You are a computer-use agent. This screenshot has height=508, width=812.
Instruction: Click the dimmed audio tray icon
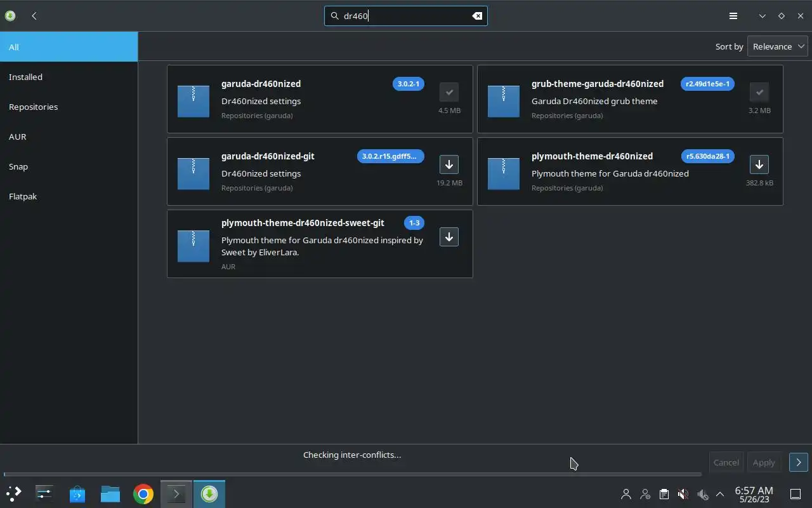[702, 494]
